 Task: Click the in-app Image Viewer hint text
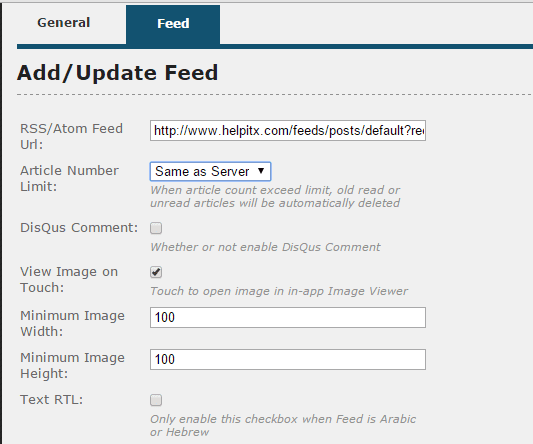(x=279, y=291)
